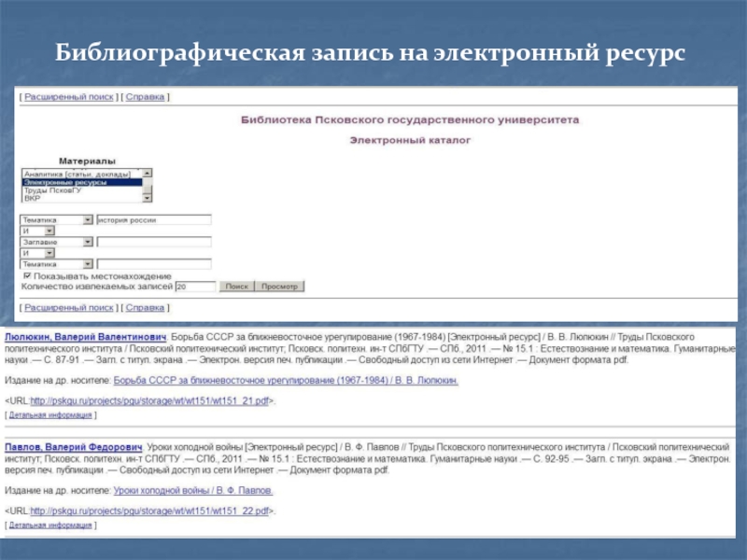747x560 pixels.
Task: Open link "Борьба СССР за ближневосточное урегулирование"
Action: [286, 381]
